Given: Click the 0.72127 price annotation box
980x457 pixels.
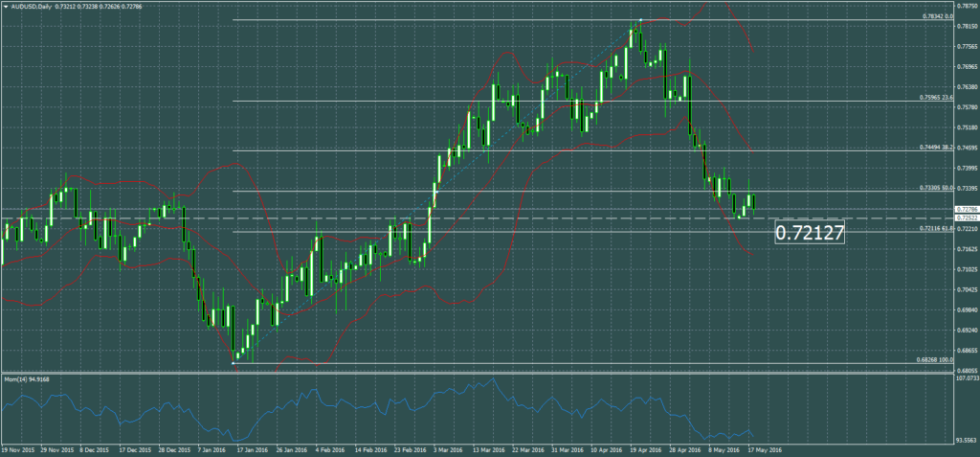Looking at the screenshot, I should click(x=809, y=232).
